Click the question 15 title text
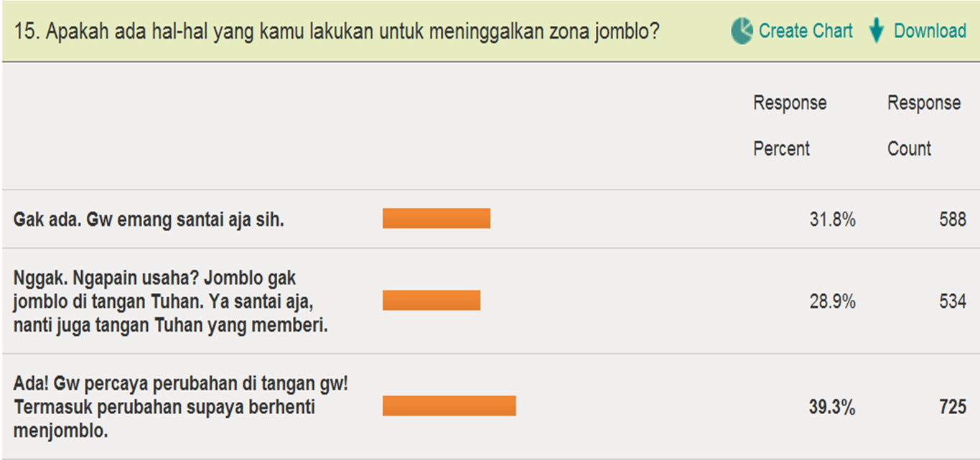Image resolution: width=980 pixels, height=460 pixels. coord(337,32)
